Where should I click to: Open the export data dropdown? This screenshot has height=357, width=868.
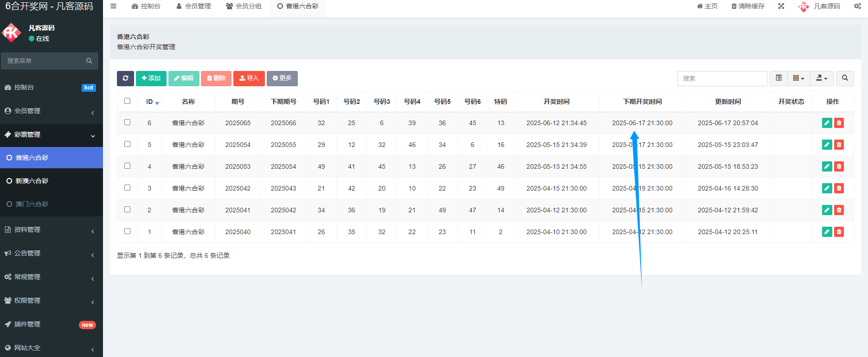coord(822,78)
